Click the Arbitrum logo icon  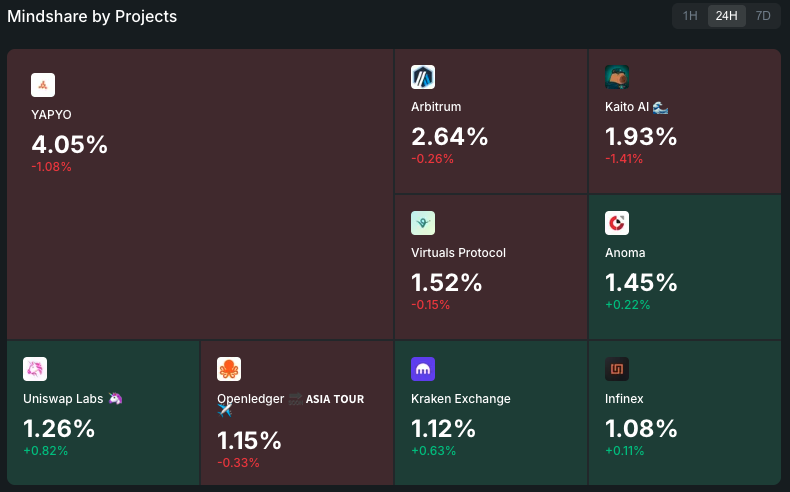pos(423,77)
